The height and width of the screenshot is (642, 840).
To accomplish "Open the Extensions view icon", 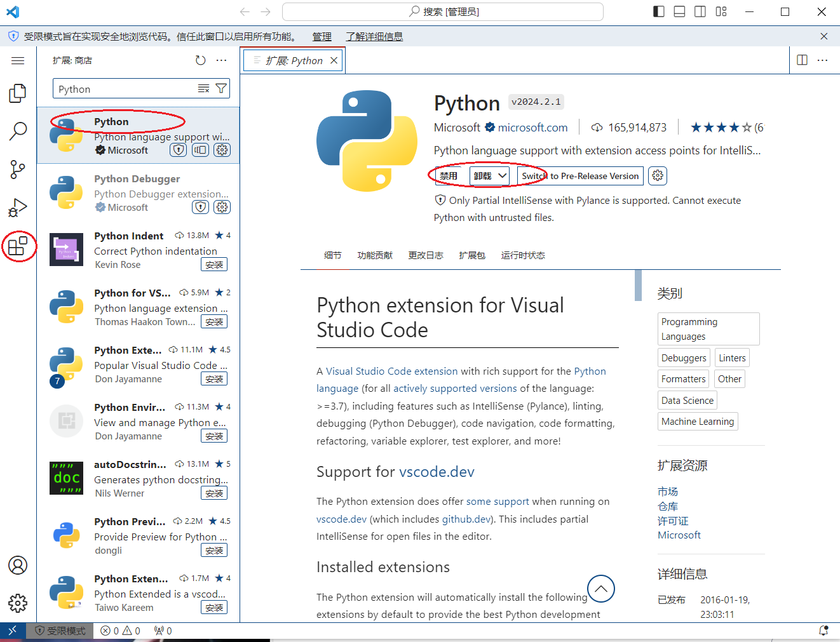I will 18,246.
